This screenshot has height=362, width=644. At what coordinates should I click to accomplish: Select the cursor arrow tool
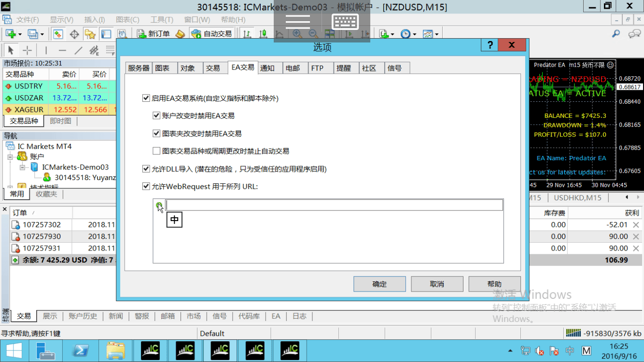click(11, 50)
